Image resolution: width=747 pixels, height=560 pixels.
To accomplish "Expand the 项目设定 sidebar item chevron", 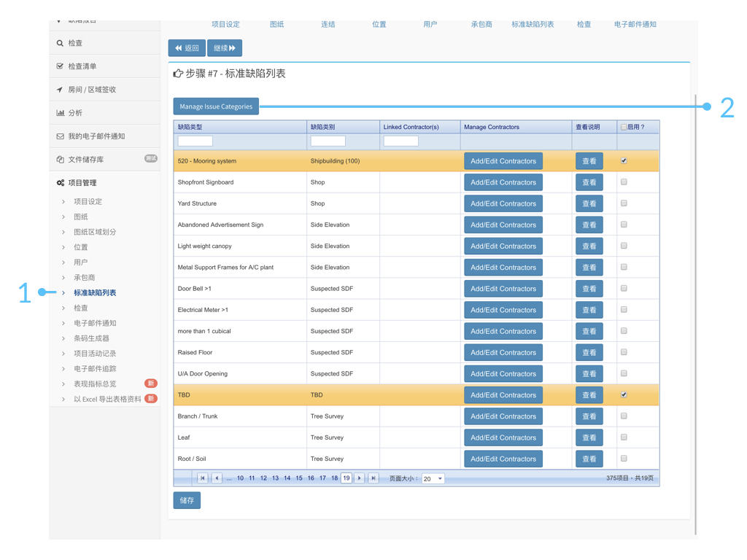I will (63, 202).
